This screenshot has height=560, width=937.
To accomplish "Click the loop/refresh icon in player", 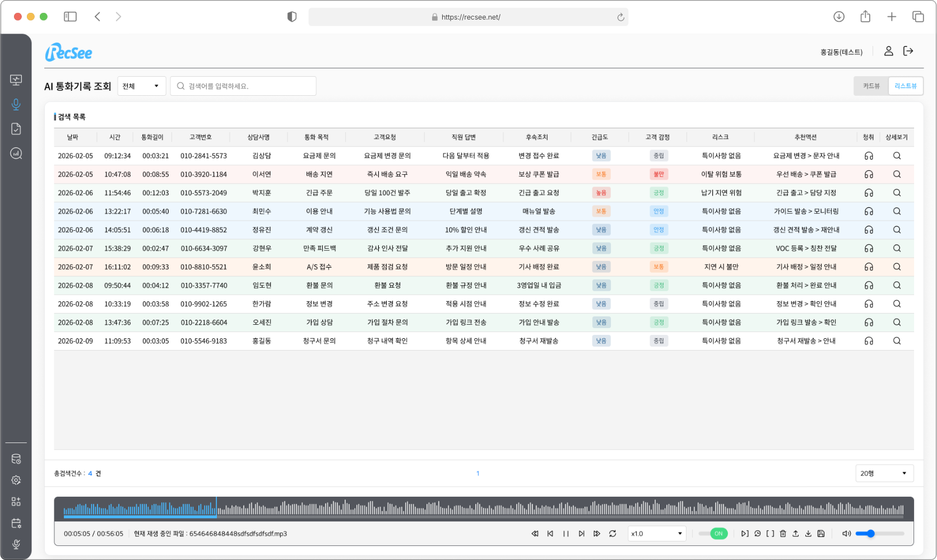I will click(x=613, y=534).
